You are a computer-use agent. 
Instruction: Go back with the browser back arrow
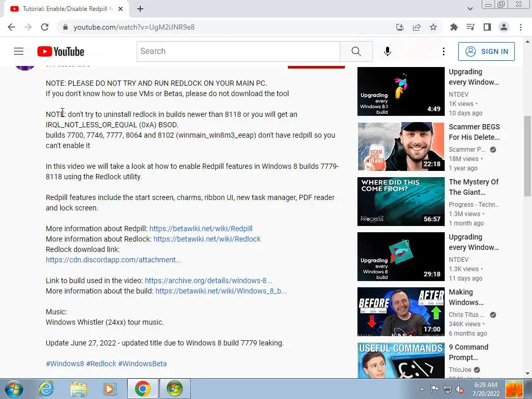click(11, 27)
